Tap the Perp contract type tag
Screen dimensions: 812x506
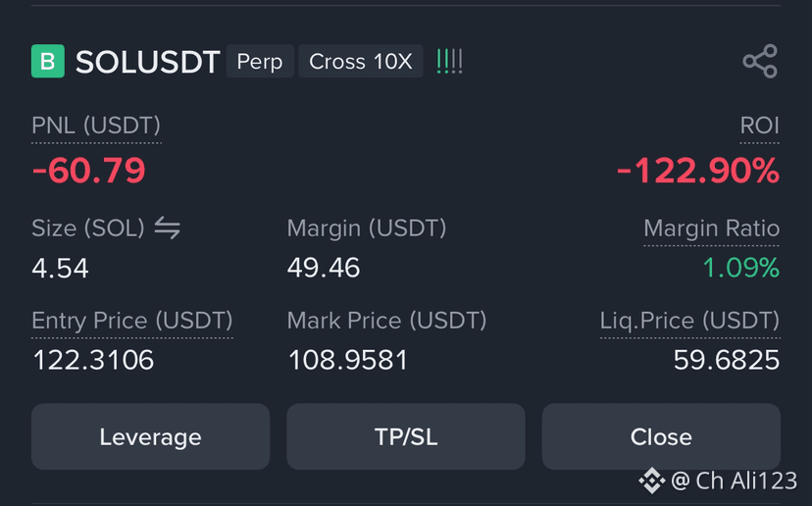tap(260, 62)
